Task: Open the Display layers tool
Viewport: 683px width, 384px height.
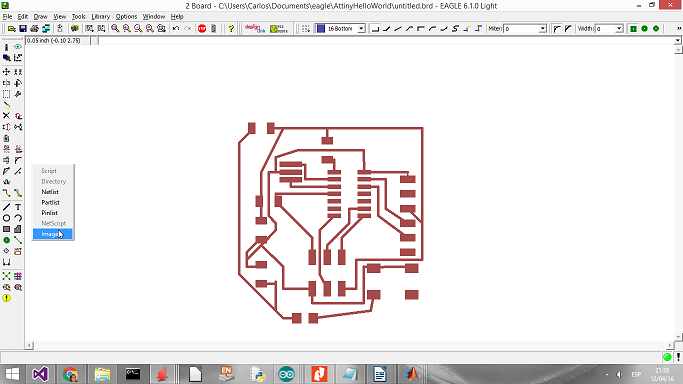Action: pos(7,57)
